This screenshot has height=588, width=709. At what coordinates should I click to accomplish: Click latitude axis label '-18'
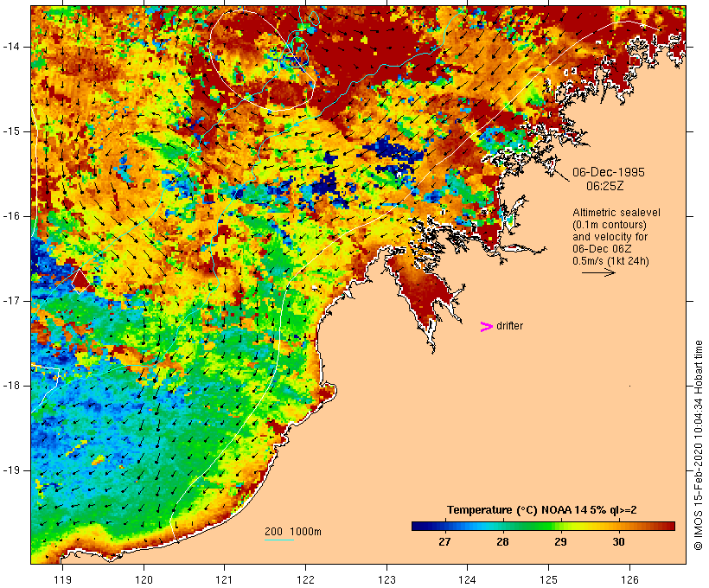point(11,386)
